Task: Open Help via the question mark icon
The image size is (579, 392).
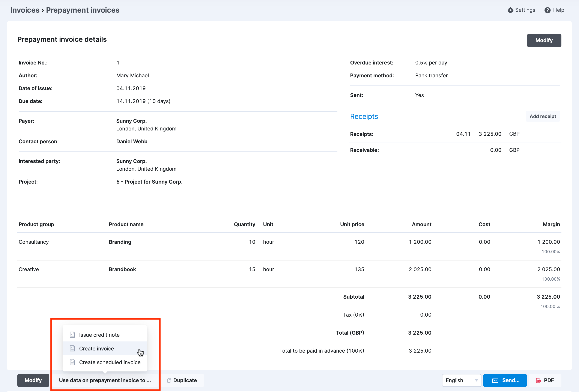Action: (x=548, y=10)
